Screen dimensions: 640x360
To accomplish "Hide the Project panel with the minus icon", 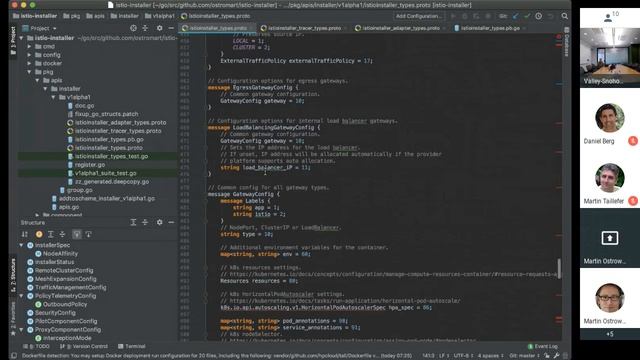I will coord(171,28).
